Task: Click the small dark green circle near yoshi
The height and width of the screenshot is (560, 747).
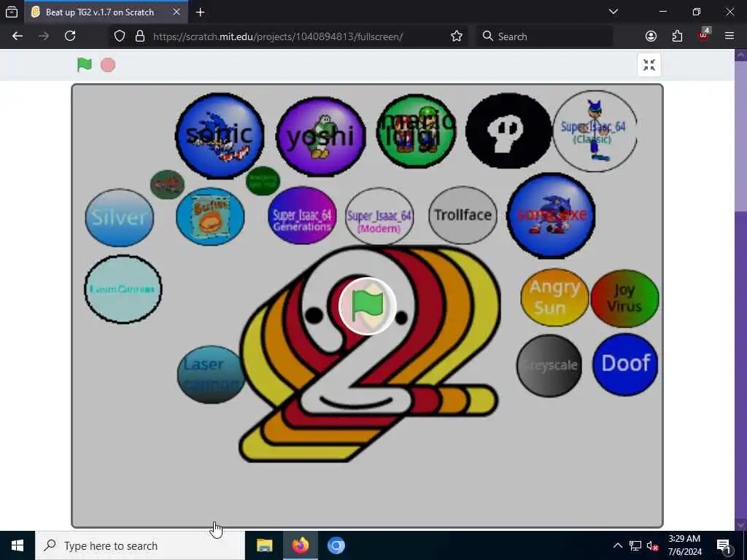Action: [x=263, y=181]
